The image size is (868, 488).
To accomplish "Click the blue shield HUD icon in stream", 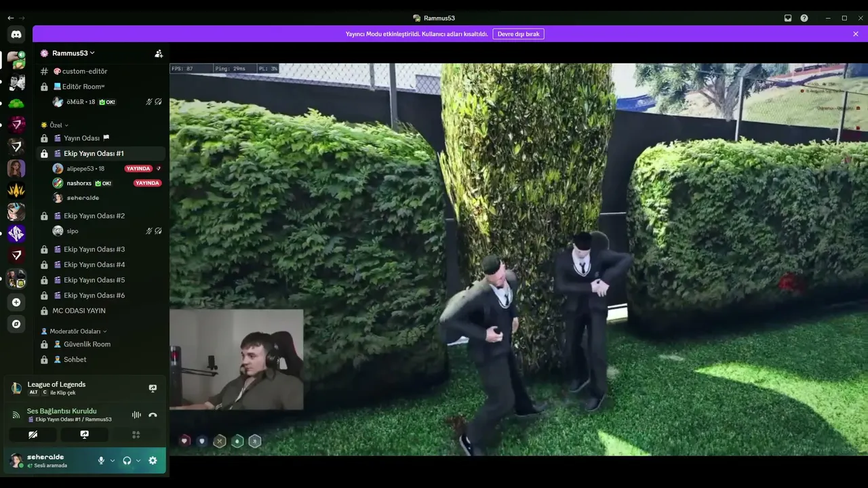I will pos(201,441).
